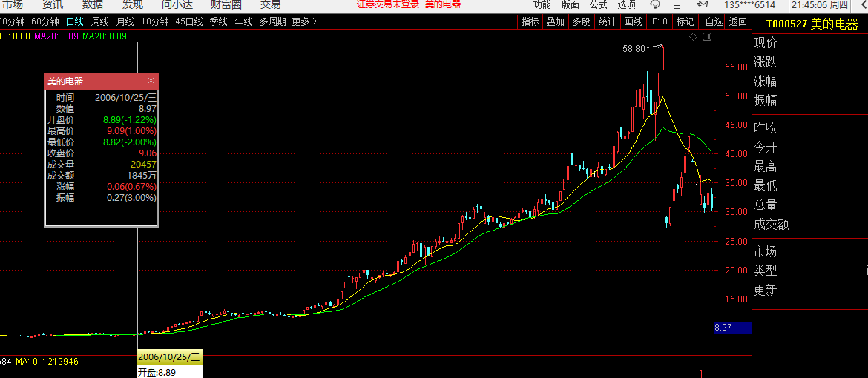Select the 60分钟 period tab
Screen dimensions: 868x378
point(45,21)
